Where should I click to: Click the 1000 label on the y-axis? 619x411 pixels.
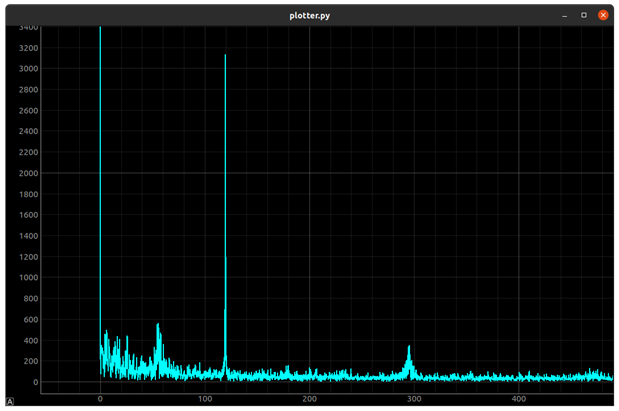(28, 277)
